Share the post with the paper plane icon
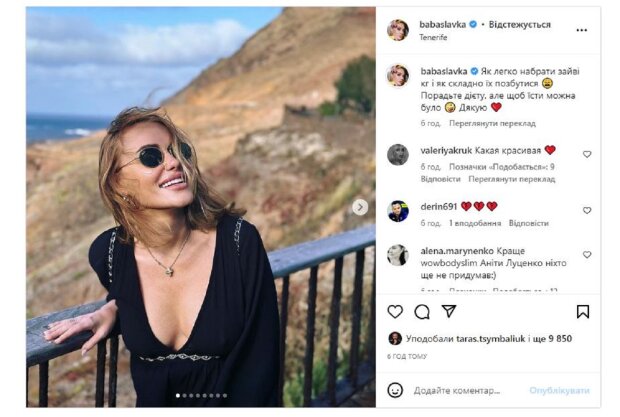This screenshot has height=417, width=620. tap(449, 311)
